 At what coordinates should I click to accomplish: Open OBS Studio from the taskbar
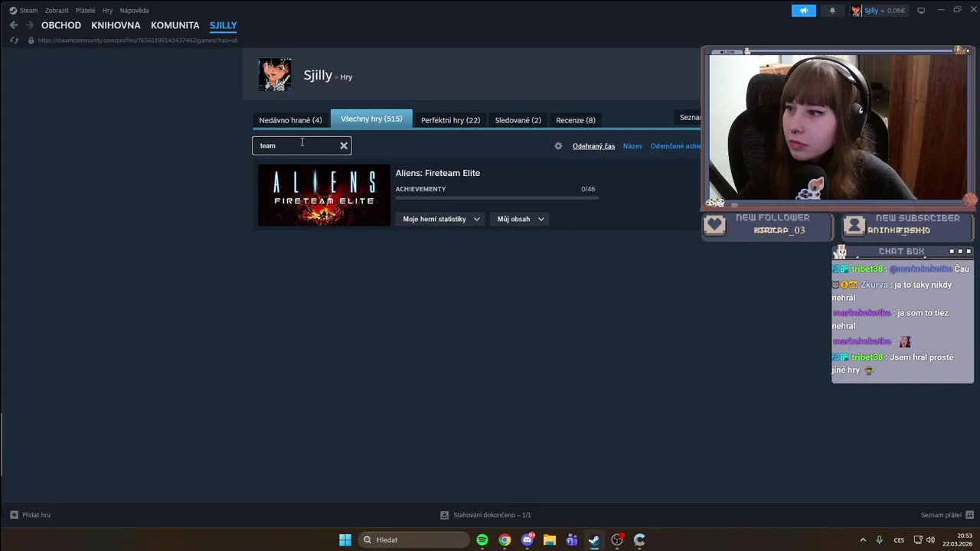pyautogui.click(x=617, y=540)
